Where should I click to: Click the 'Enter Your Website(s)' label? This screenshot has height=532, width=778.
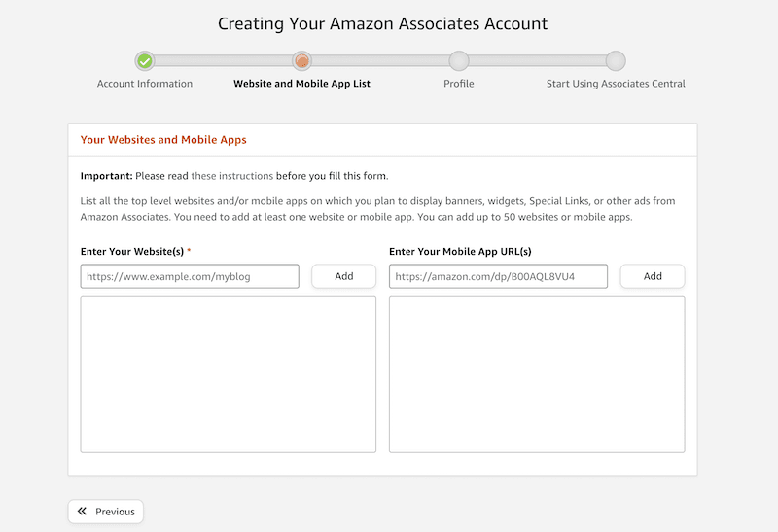pyautogui.click(x=132, y=251)
